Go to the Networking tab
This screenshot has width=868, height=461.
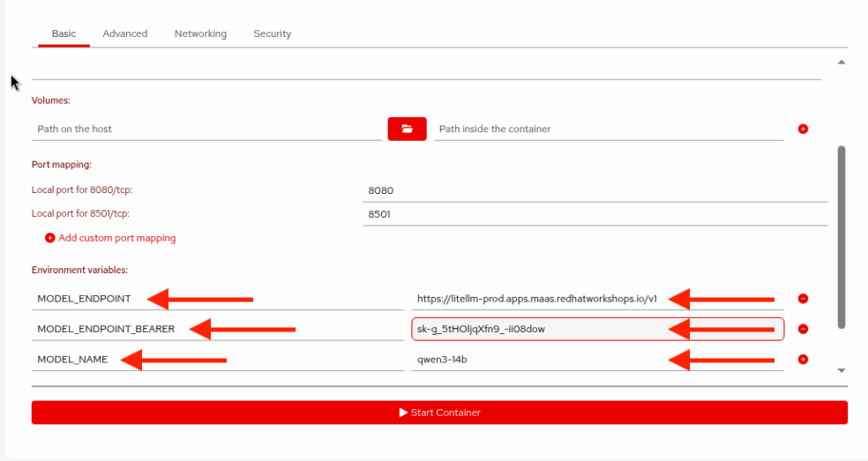pos(200,33)
